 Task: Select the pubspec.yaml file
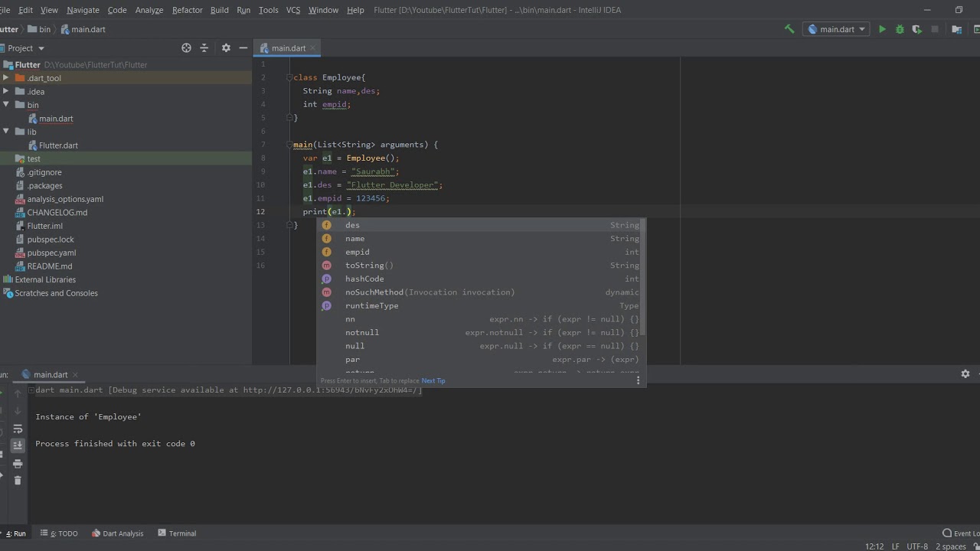coord(51,253)
